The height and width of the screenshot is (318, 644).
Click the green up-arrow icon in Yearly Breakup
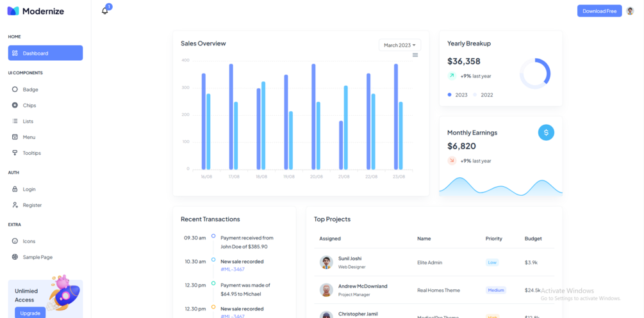point(452,76)
